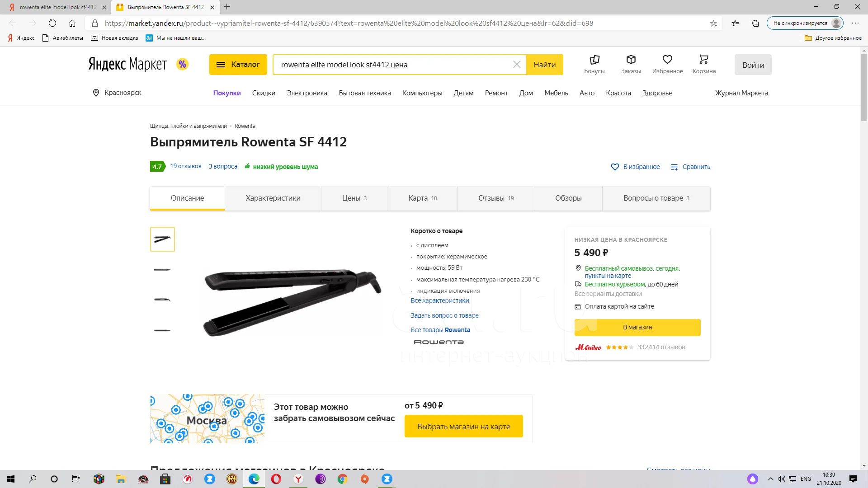Open the Обзоры tab
This screenshot has height=488, width=868.
[568, 198]
